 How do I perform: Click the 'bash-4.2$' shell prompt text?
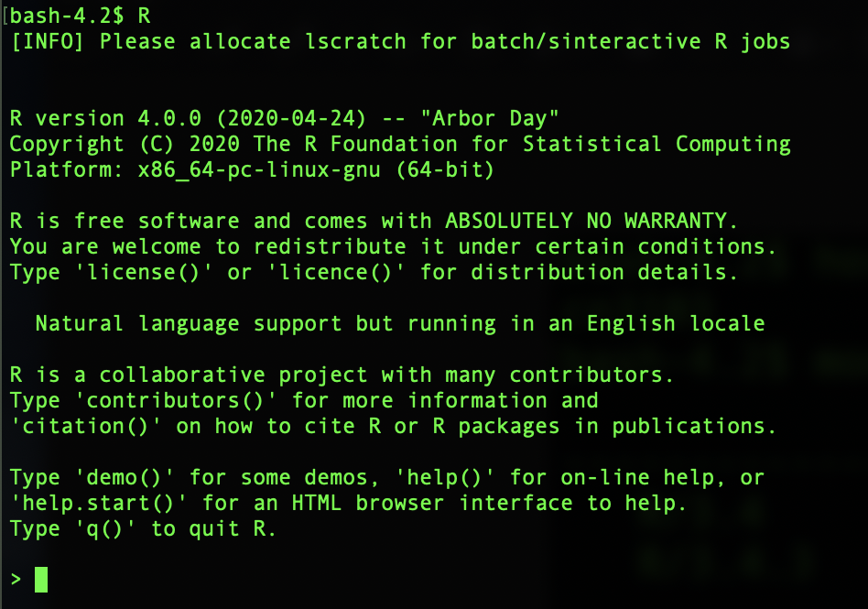(68, 16)
